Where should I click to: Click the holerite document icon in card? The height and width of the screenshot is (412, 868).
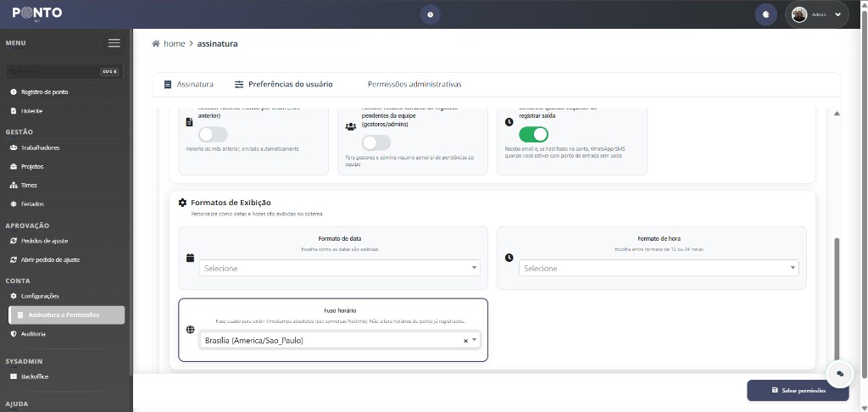tap(189, 122)
